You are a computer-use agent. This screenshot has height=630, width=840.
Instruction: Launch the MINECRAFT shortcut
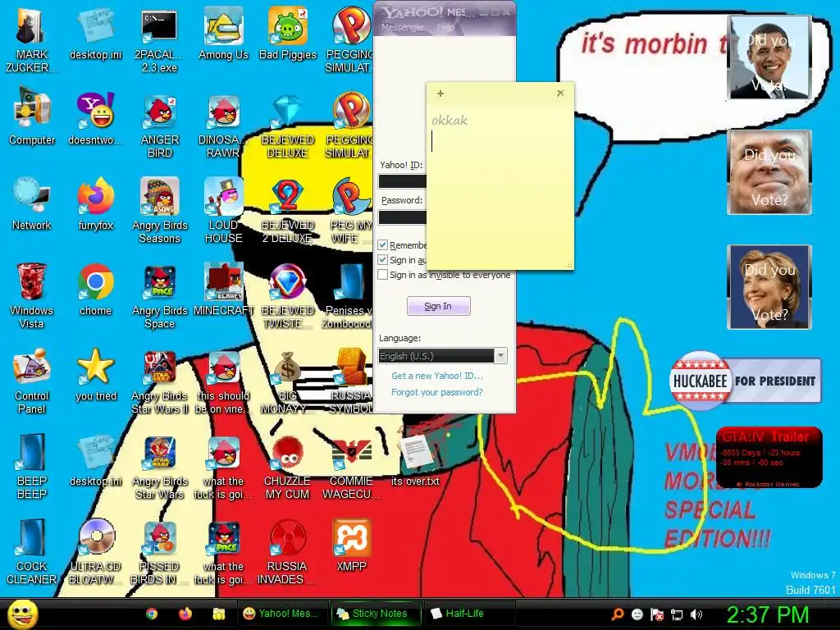(223, 290)
